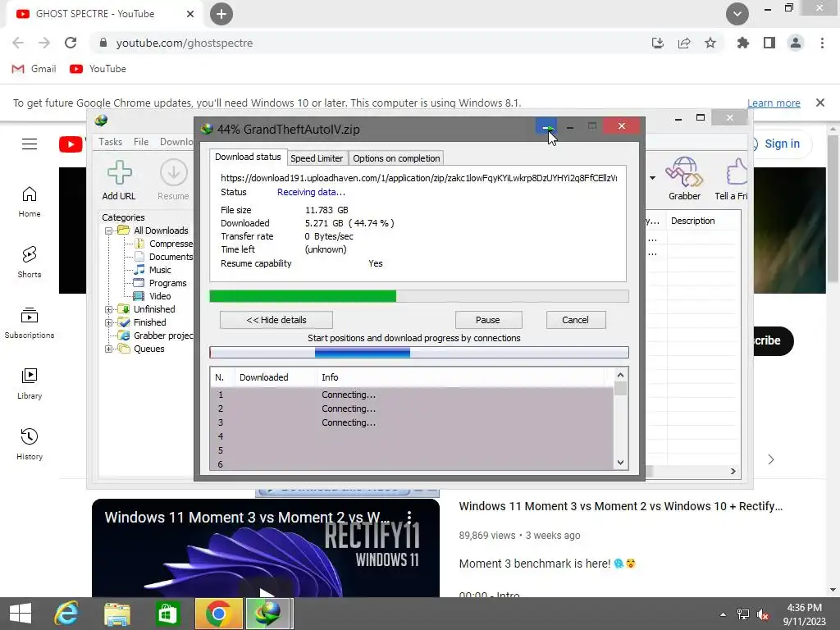Dismiss the Chrome update notice

820,103
